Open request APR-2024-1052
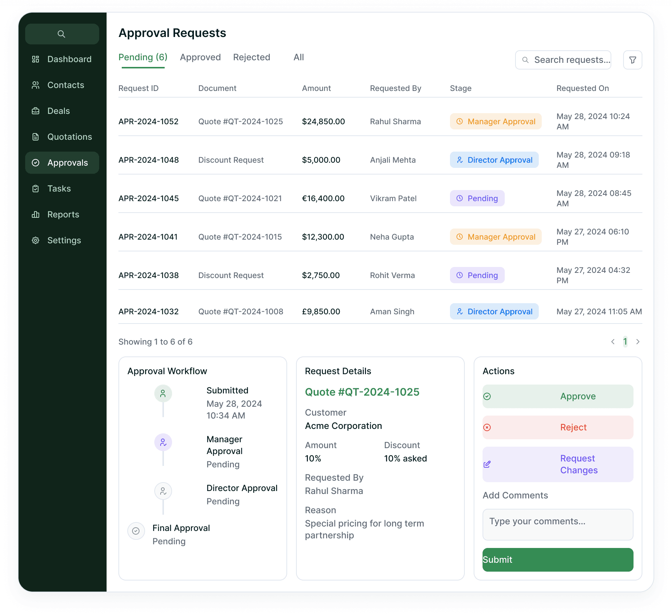This screenshot has height=616, width=672. [148, 122]
